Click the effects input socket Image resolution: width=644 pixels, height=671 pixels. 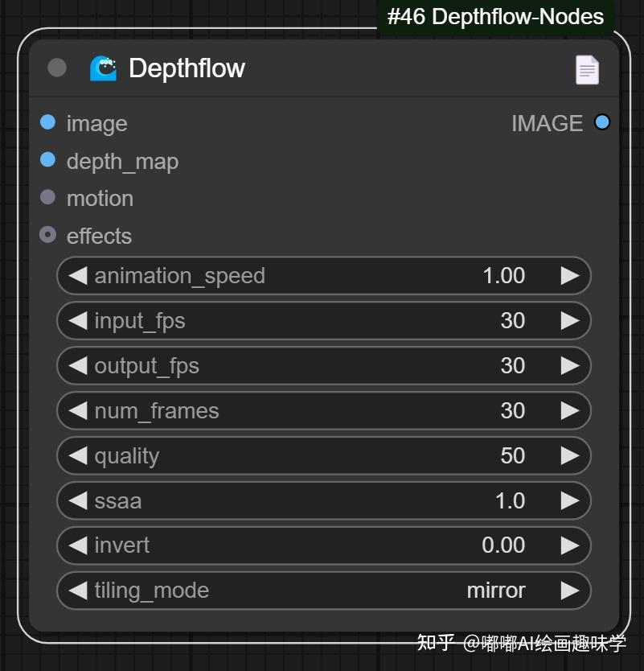pyautogui.click(x=48, y=235)
